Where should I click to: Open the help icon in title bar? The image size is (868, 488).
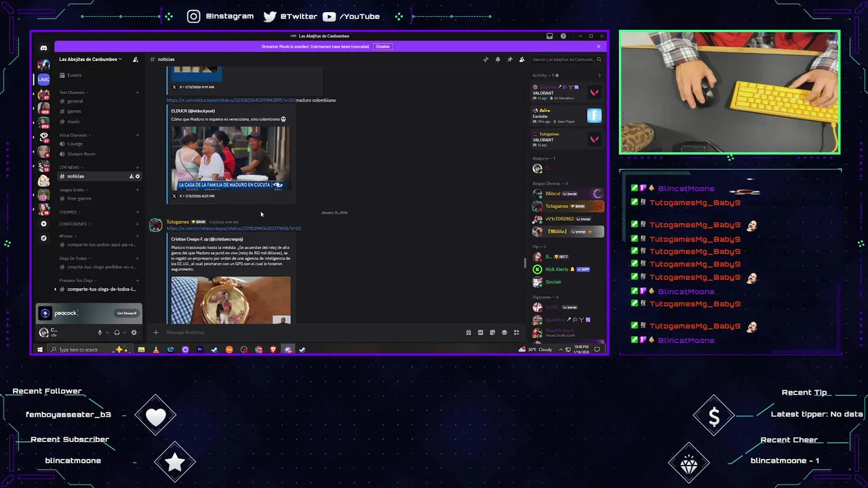coord(563,36)
